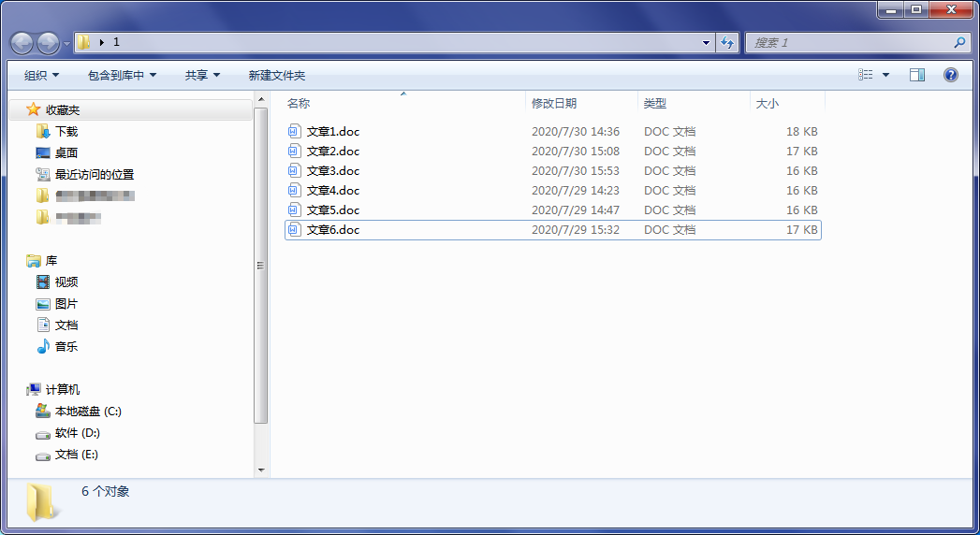Open 软件 (D:) drive
Viewport: 980px width, 535px height.
(x=78, y=433)
